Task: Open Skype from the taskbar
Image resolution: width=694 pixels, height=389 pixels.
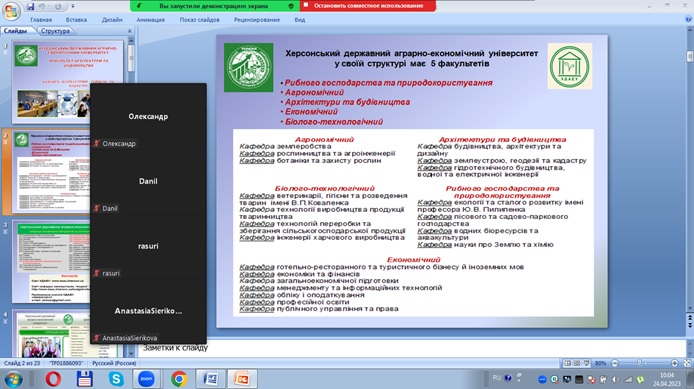Action: pos(116,379)
